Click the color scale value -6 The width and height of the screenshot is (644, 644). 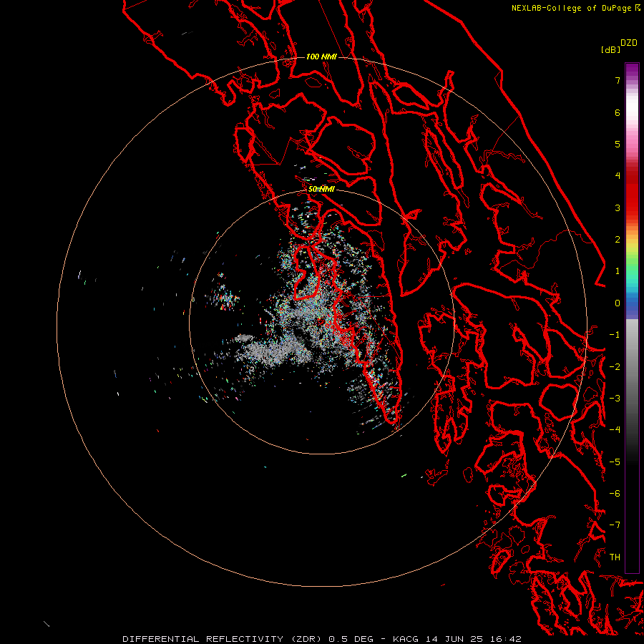point(615,494)
